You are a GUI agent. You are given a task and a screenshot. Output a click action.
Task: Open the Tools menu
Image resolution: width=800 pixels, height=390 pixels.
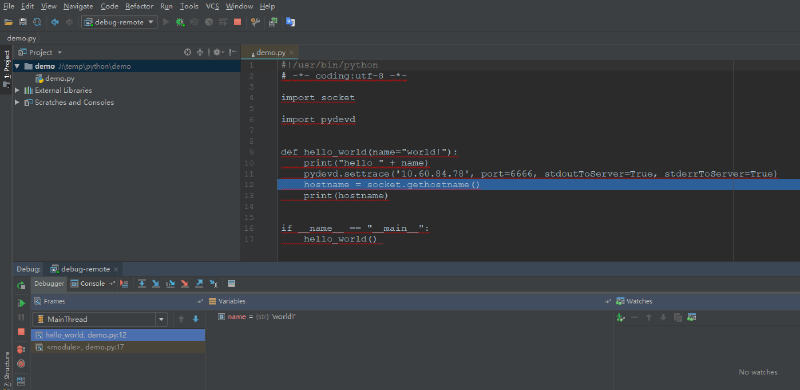pyautogui.click(x=189, y=7)
